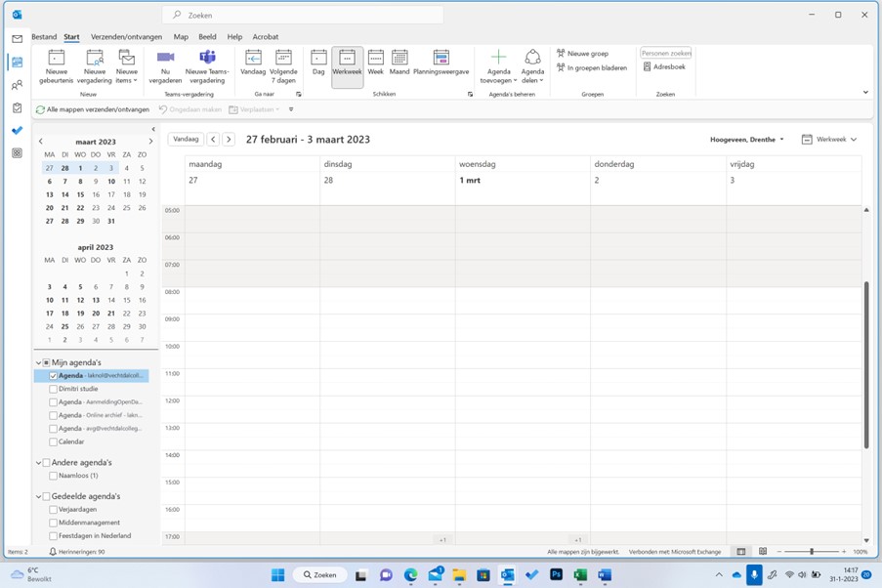Click the Personen zoeken field
Screen dimensions: 882x588
666,53
